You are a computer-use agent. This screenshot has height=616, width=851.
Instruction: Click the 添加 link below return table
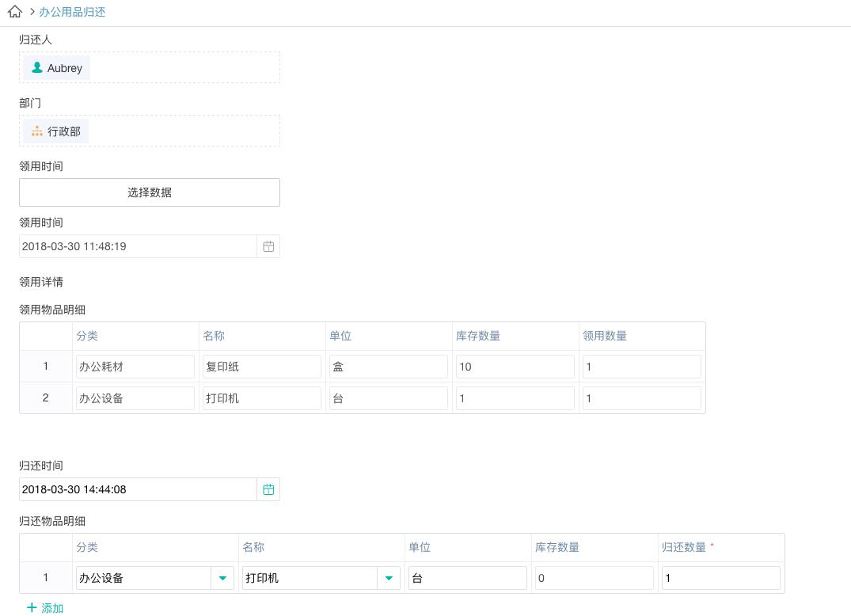click(52, 608)
